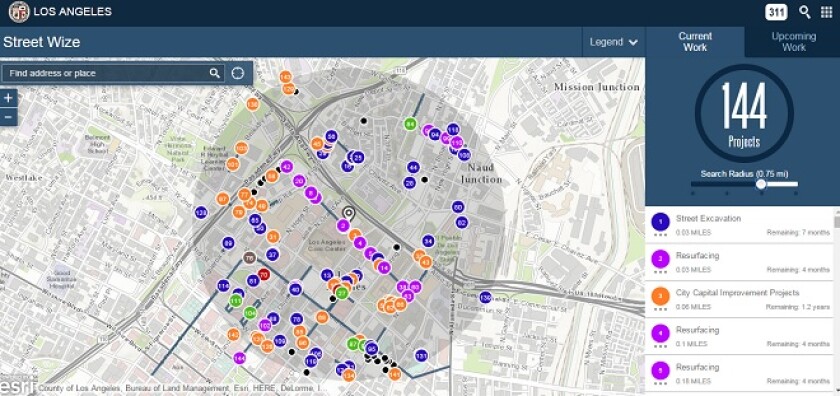This screenshot has height=396, width=840.
Task: Open the apps grid icon
Action: [x=827, y=12]
